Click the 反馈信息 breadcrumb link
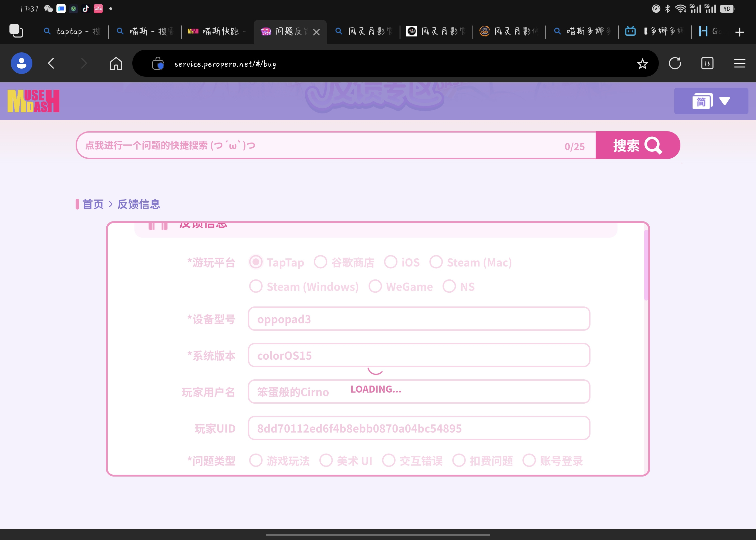The height and width of the screenshot is (540, 756). pyautogui.click(x=139, y=204)
